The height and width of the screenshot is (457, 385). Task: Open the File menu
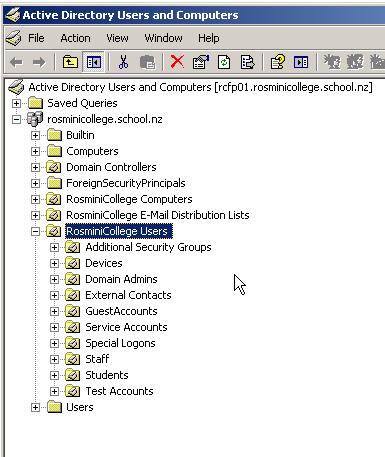pyautogui.click(x=36, y=38)
